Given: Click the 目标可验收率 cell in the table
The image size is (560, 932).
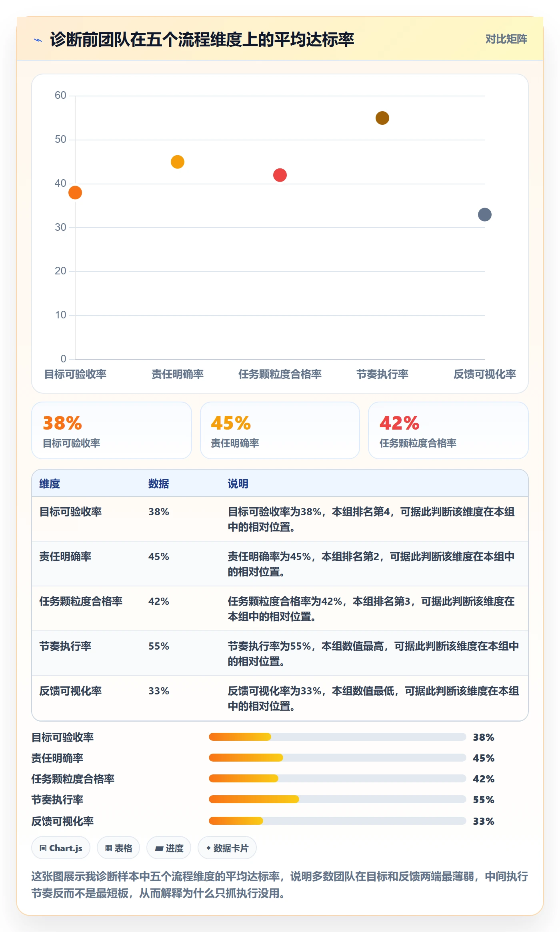Looking at the screenshot, I should coord(70,512).
